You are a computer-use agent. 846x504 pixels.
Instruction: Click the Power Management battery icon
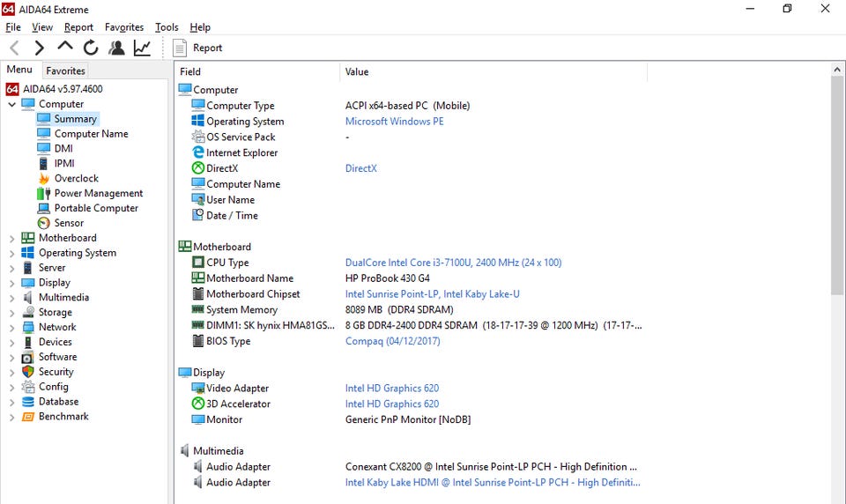click(x=44, y=193)
